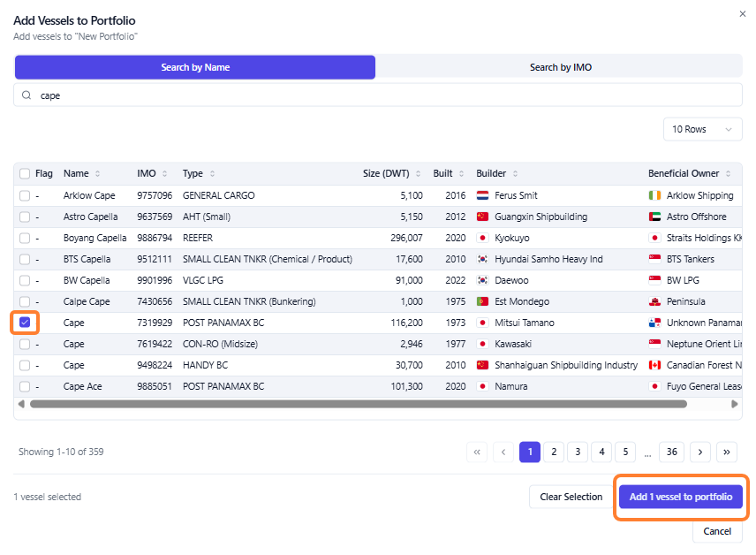Clear Selection of vessels

click(571, 497)
